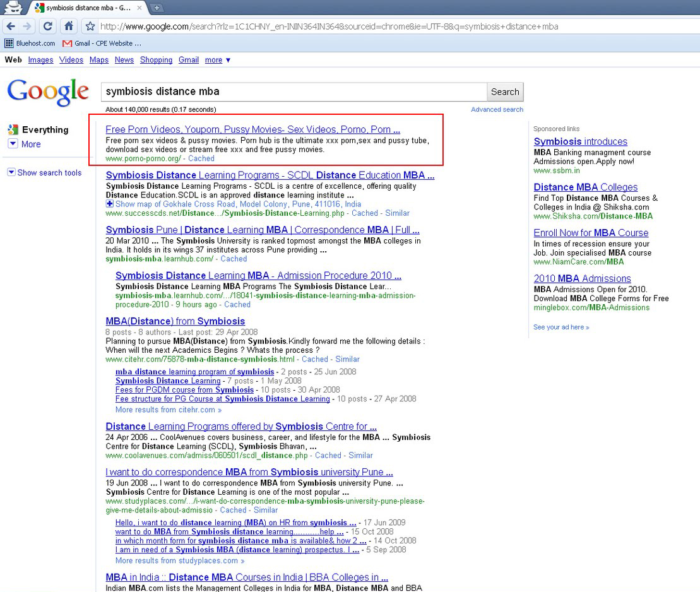Open Cached copy of symbiosis-mba.learnhub.com/ result

click(234, 259)
